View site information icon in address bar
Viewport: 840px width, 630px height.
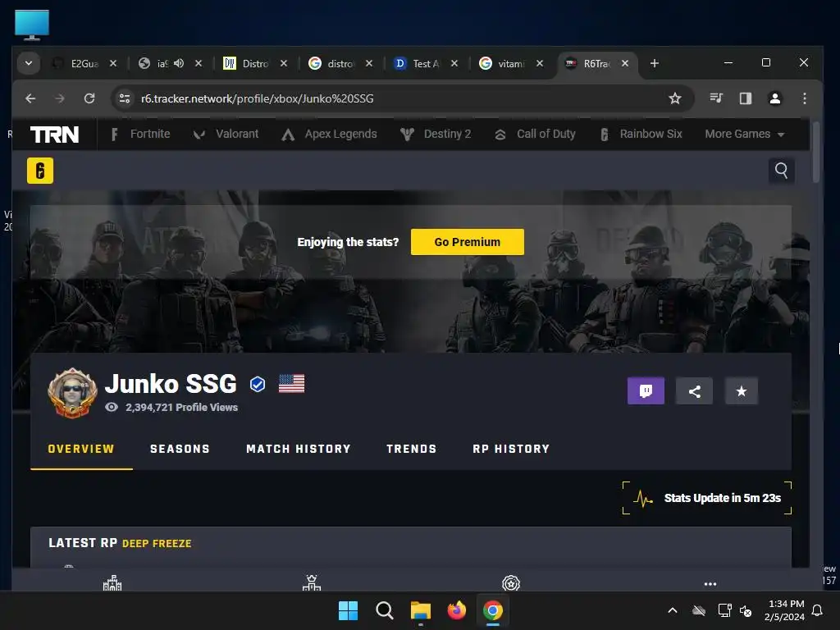(x=125, y=98)
